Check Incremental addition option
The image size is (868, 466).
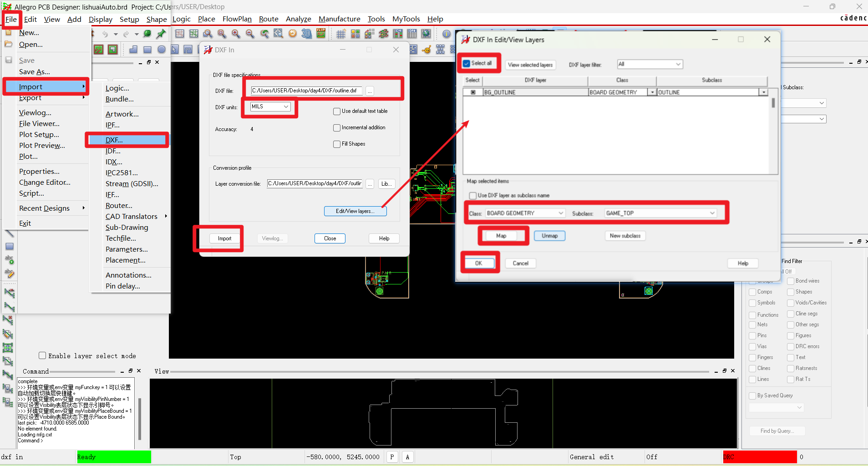[x=337, y=128]
